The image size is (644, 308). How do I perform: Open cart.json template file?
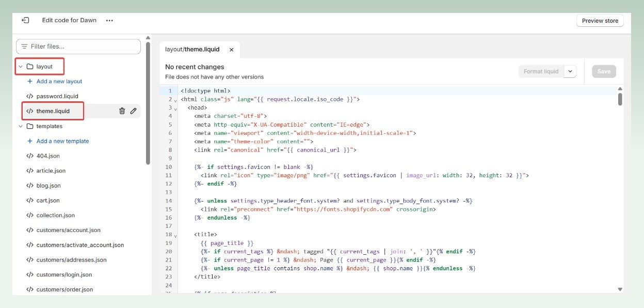[48, 201]
